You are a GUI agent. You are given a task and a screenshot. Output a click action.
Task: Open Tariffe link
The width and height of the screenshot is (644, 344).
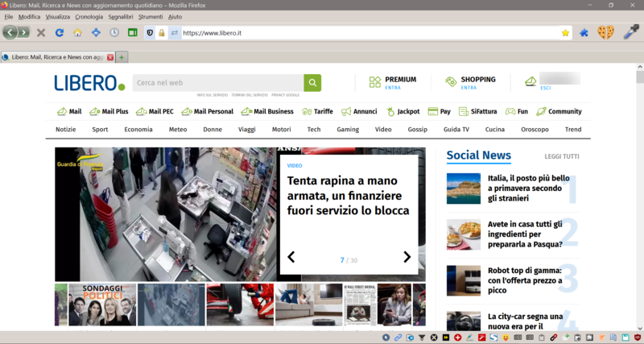pyautogui.click(x=317, y=111)
